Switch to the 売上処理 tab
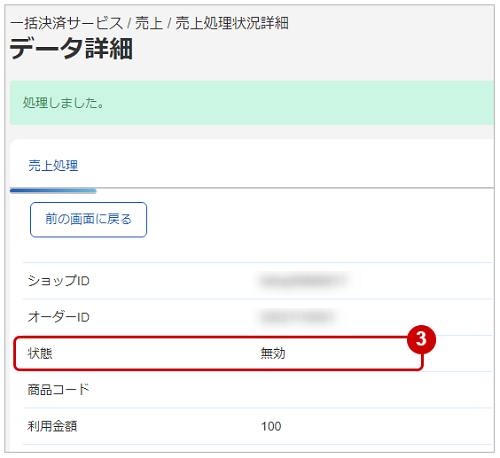The width and height of the screenshot is (500, 458). pyautogui.click(x=53, y=165)
